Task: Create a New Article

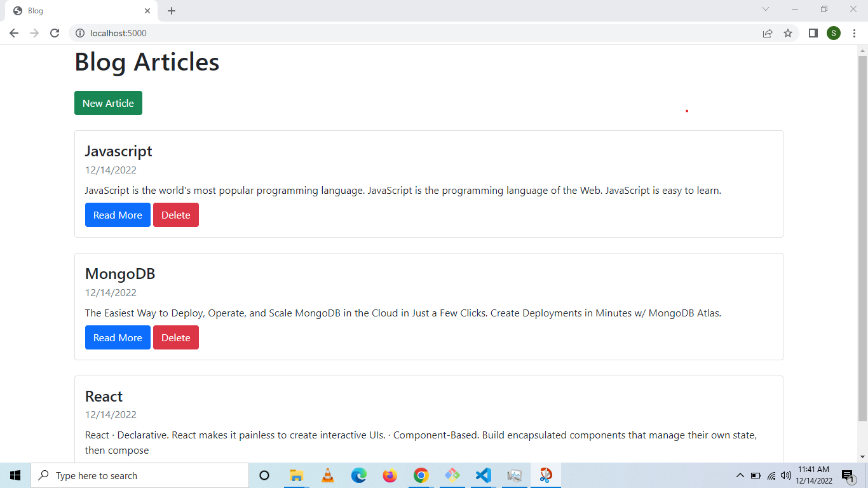Action: [108, 103]
